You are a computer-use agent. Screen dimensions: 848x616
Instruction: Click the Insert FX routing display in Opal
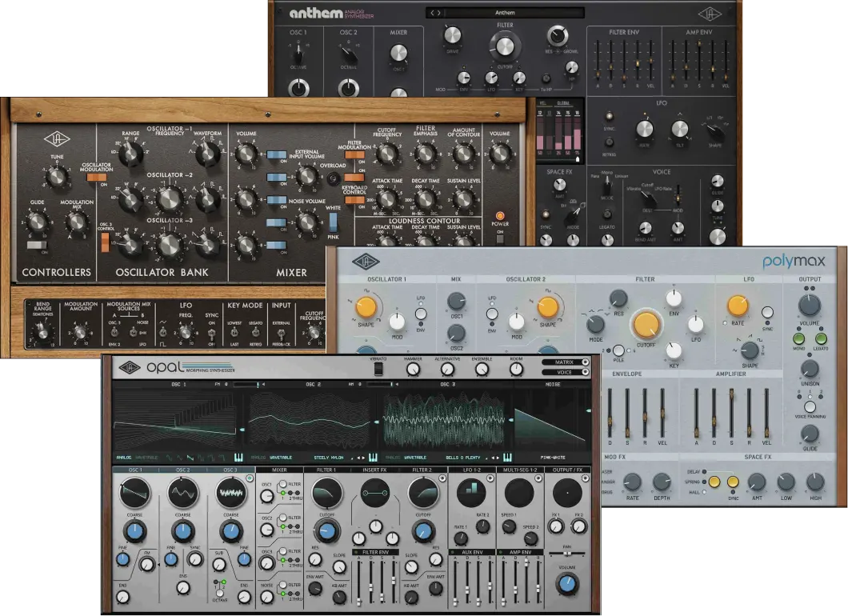coord(374,494)
